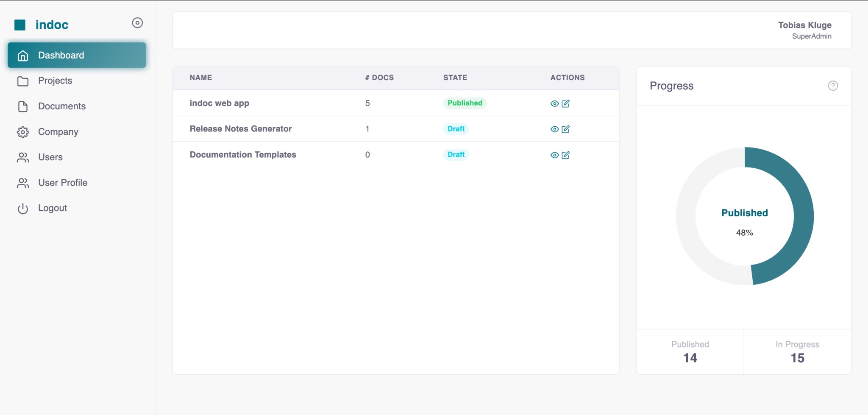Open Company settings via the gear icon

pos(23,131)
